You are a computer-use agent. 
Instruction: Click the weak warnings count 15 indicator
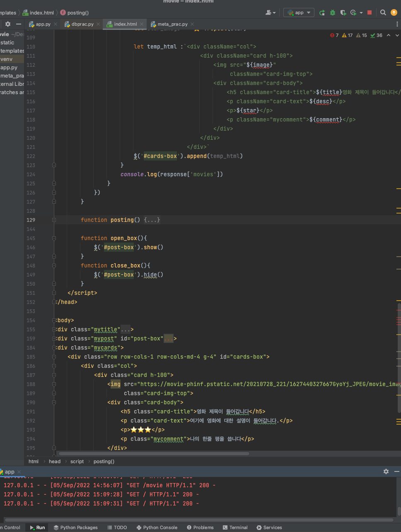(362, 35)
